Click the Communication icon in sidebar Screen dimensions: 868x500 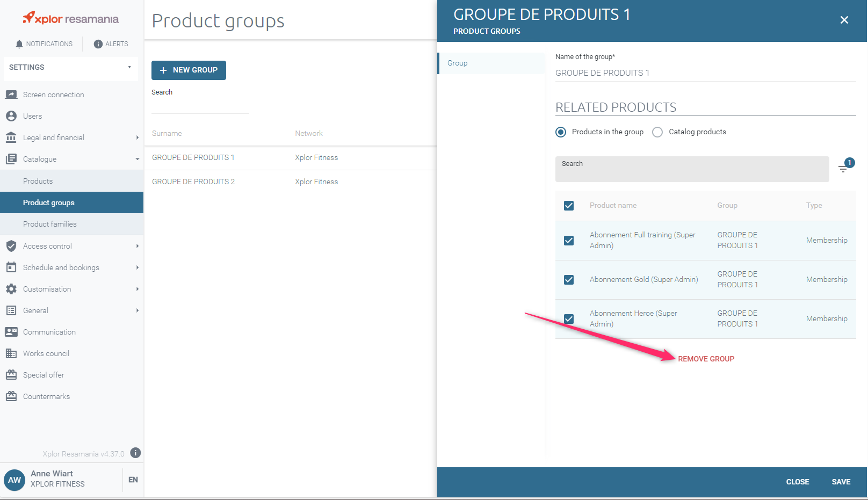11,332
